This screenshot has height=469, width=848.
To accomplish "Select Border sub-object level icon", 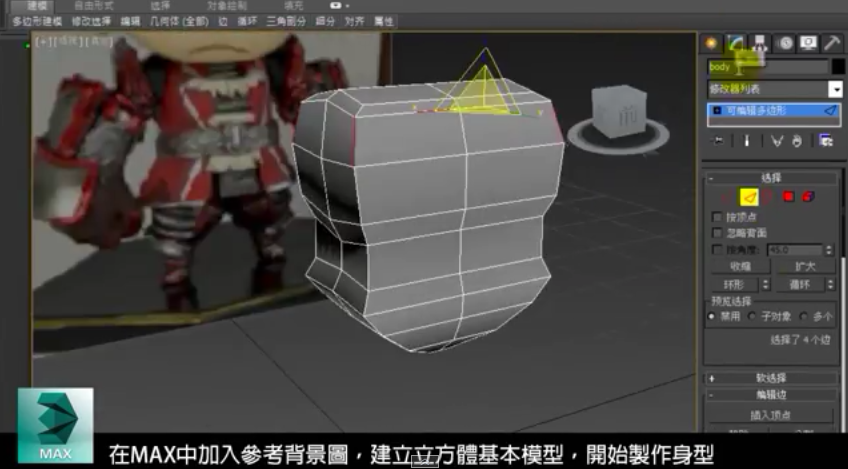I will pos(768,197).
